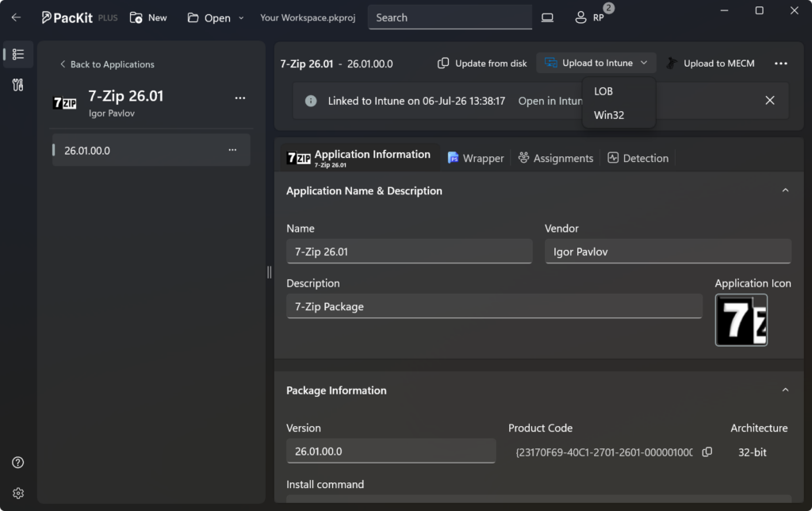Switch to the Wrapper tab

[476, 158]
